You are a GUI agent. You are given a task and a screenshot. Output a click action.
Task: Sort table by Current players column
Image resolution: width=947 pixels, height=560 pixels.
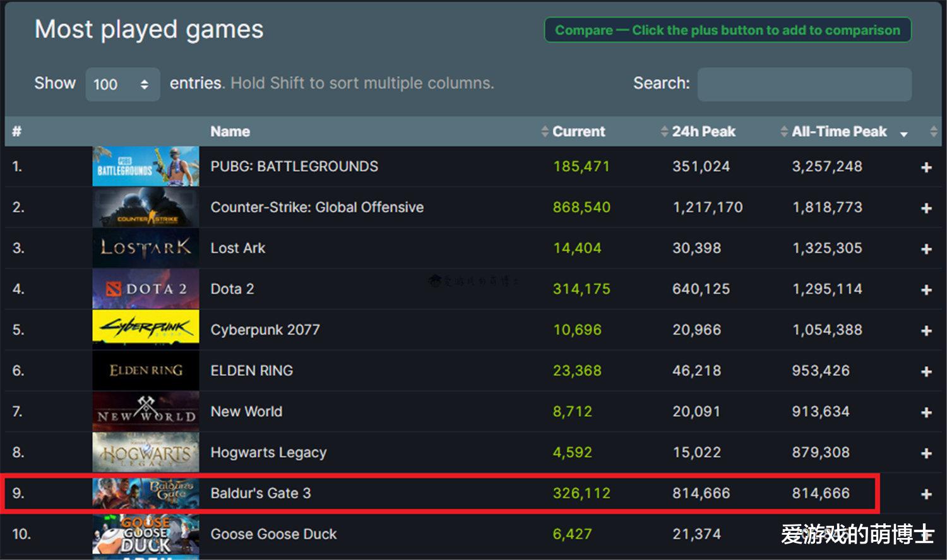[578, 131]
